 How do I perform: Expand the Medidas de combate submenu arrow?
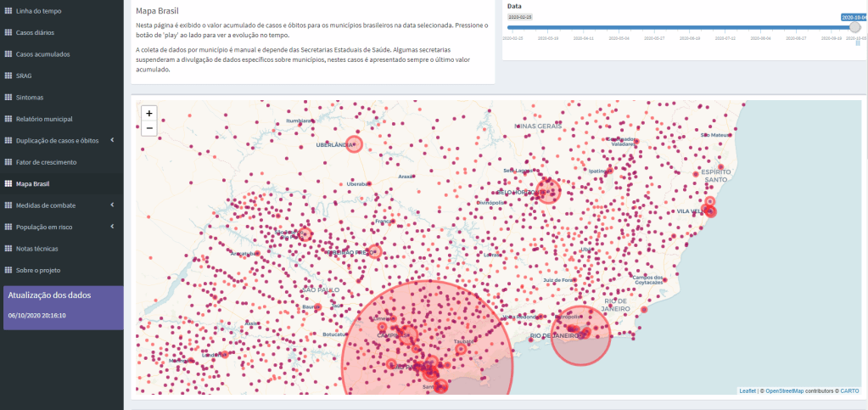(x=113, y=205)
